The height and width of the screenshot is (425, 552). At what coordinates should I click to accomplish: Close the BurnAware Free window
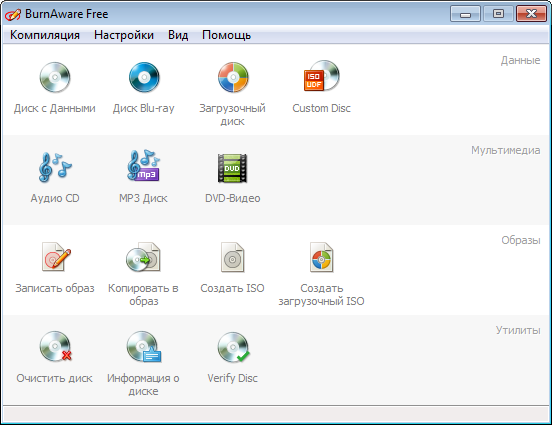tap(531, 14)
